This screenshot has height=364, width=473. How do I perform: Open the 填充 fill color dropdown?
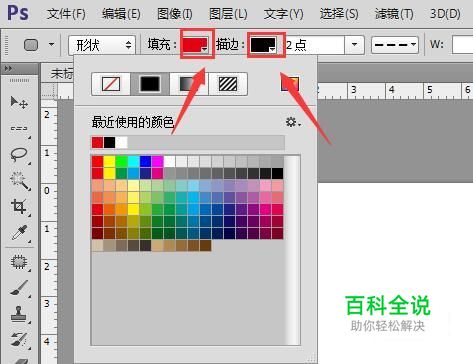point(195,45)
